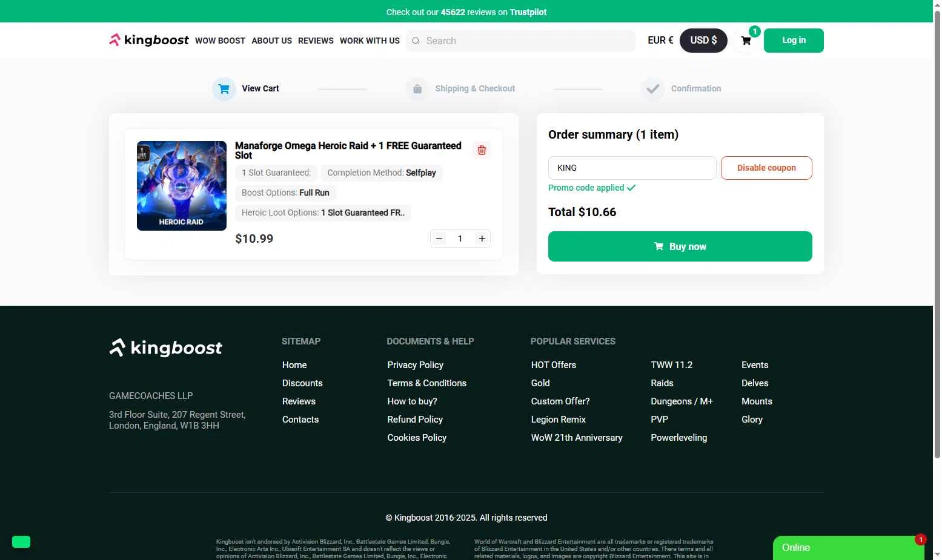Open Powerleveling link
This screenshot has height=560, width=942.
tap(678, 438)
